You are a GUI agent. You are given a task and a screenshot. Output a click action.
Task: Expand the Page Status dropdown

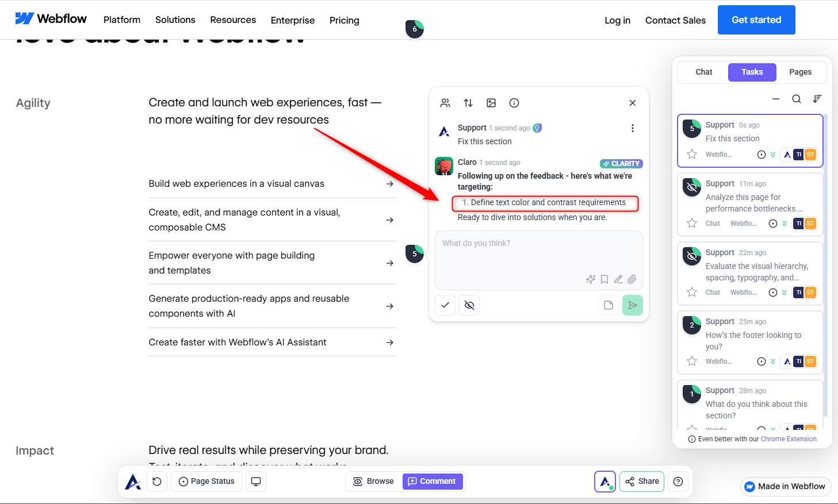click(206, 482)
